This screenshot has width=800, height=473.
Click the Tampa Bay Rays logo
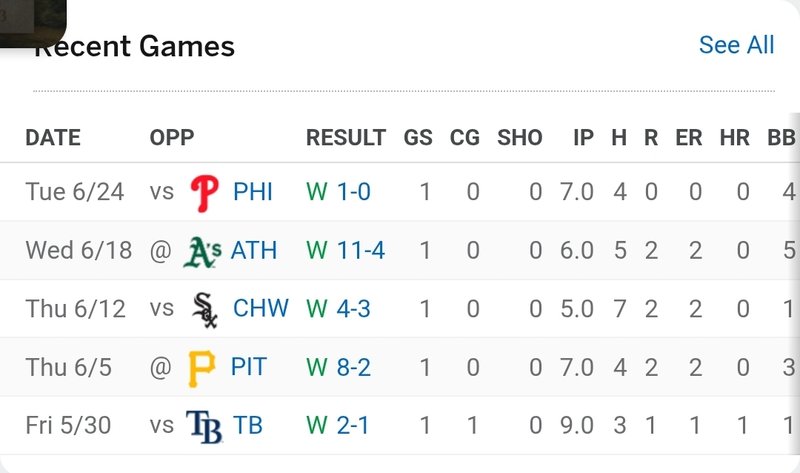click(x=203, y=426)
